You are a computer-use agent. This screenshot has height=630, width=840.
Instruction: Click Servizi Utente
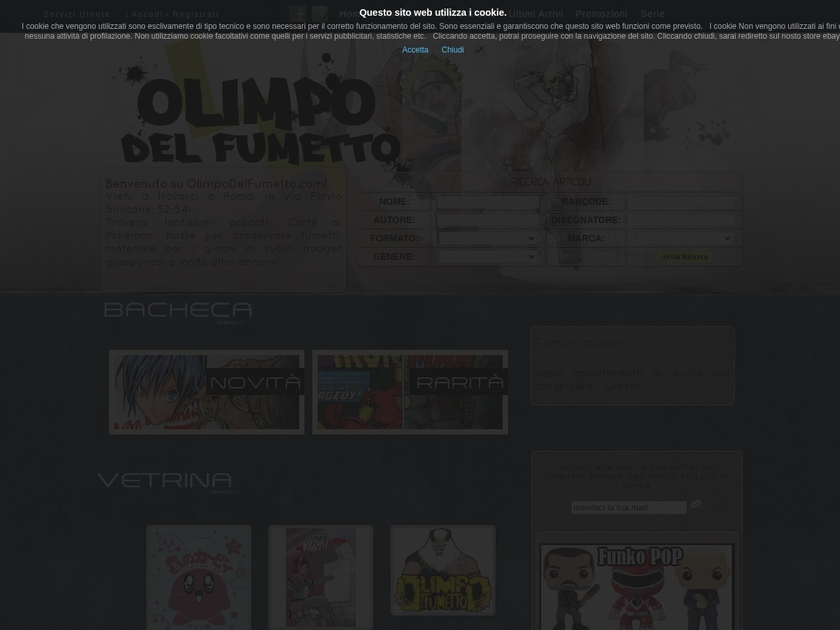[x=77, y=14]
